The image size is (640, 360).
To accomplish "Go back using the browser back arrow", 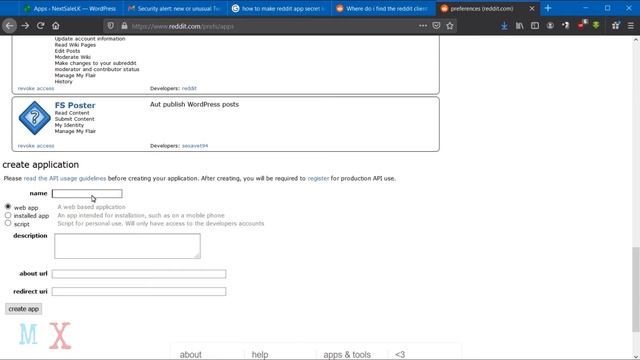I will click(9, 26).
